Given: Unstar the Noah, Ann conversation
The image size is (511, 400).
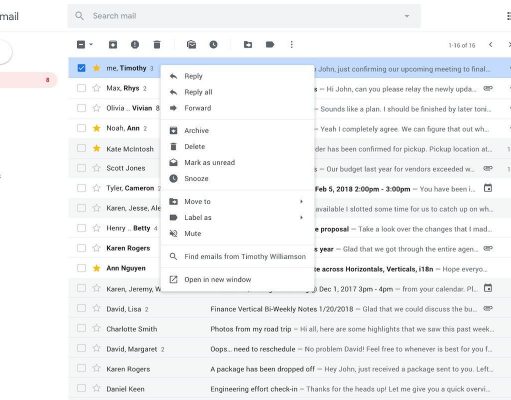Looking at the screenshot, I should (96, 128).
